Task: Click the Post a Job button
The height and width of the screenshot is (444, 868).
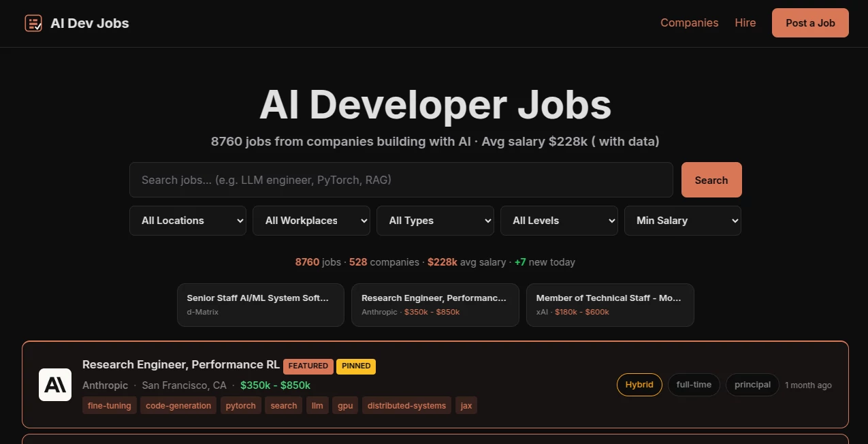Action: (x=810, y=22)
